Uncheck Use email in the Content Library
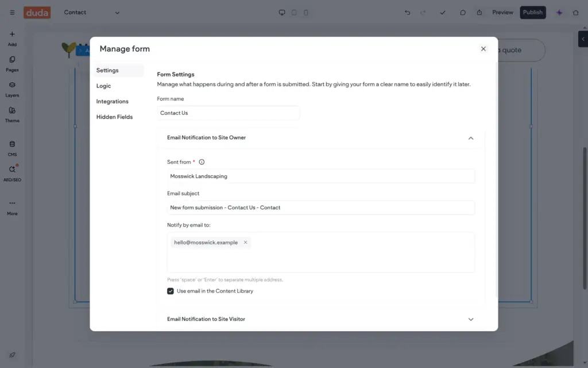Viewport: 588px width, 368px height. click(x=170, y=291)
